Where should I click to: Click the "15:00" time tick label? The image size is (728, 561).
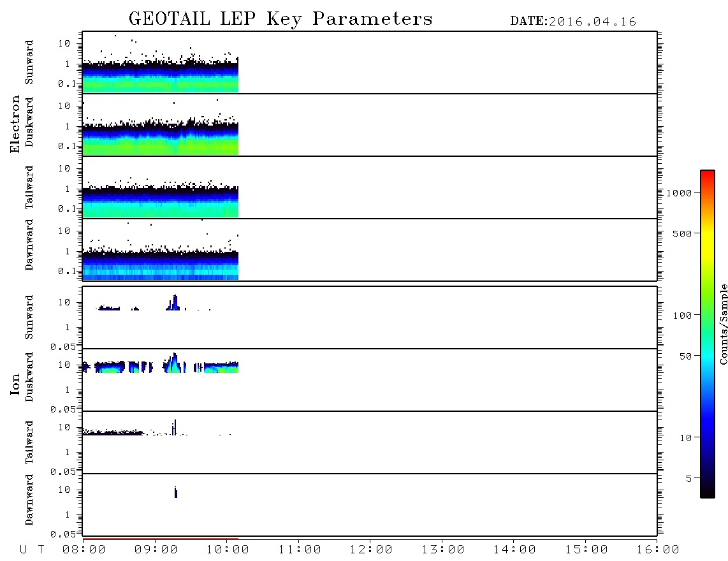(x=586, y=550)
